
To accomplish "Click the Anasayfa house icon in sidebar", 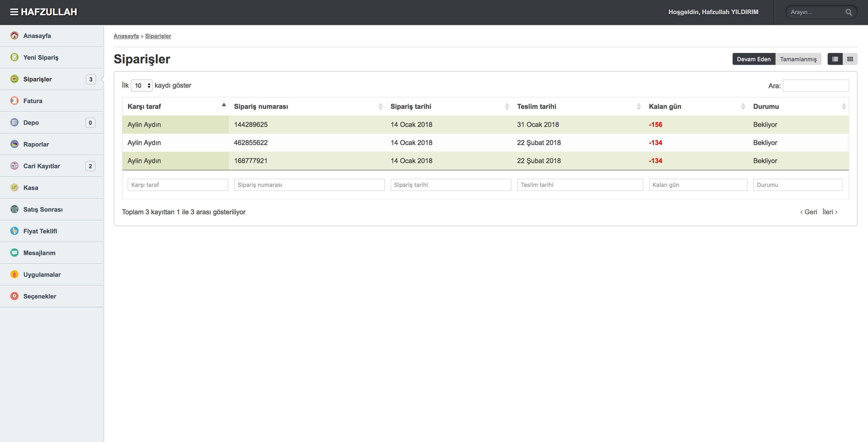I will coord(14,36).
